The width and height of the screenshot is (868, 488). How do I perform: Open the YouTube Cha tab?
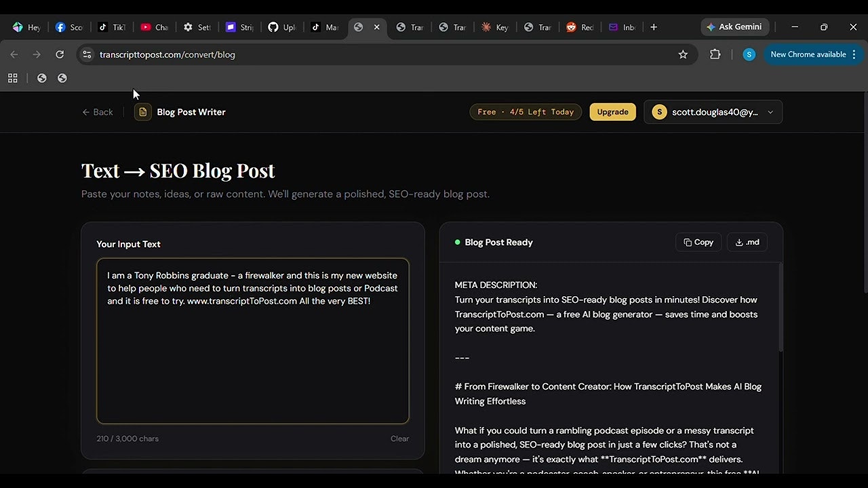click(x=154, y=27)
